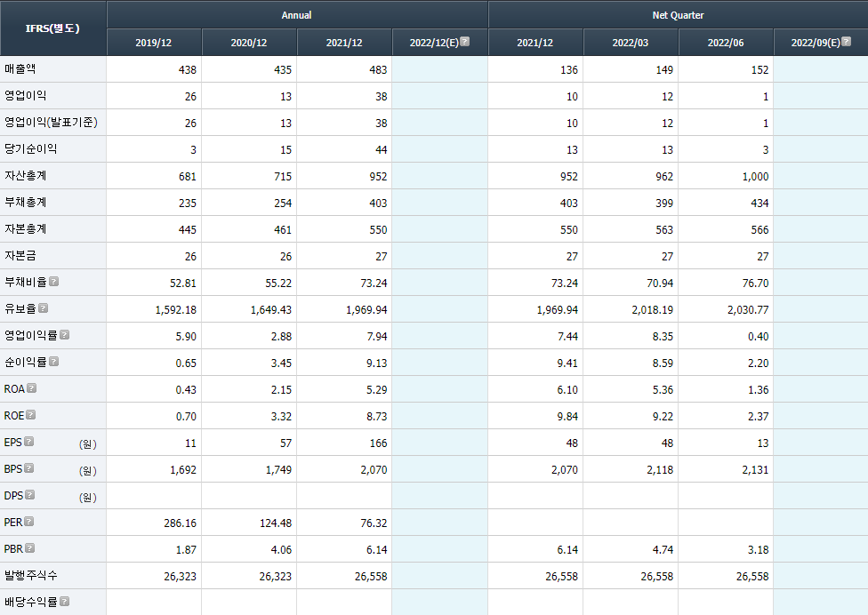Click the PBR value 4.06
This screenshot has width=868, height=615.
281,550
